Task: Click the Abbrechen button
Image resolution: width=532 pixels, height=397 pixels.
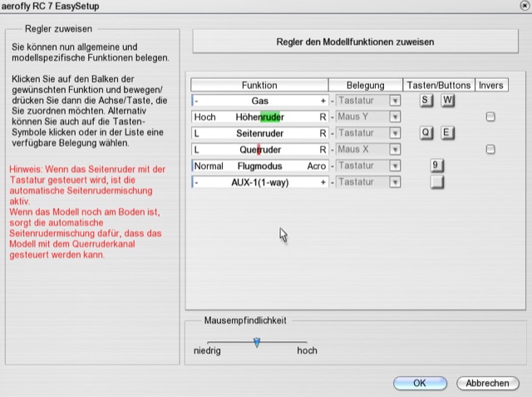Action: [x=487, y=383]
